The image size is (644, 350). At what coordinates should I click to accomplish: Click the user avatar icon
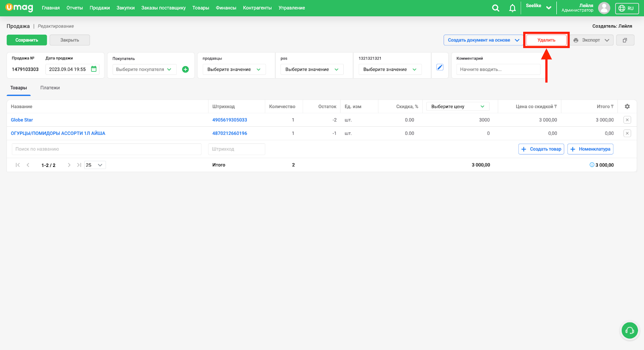coord(604,8)
